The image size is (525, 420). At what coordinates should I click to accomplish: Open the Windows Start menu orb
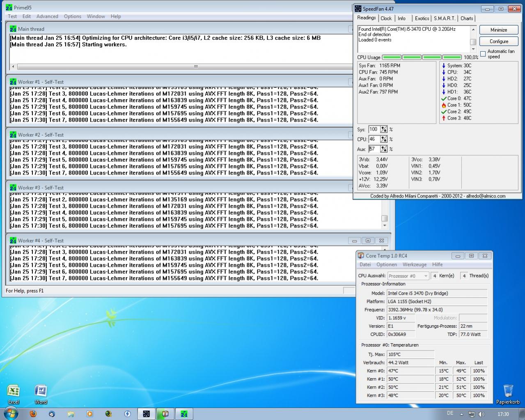[11, 413]
